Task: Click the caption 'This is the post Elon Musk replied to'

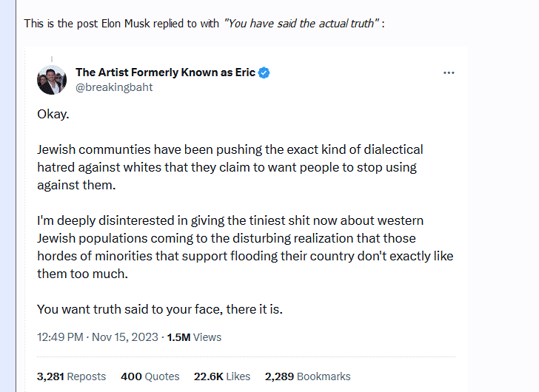Action: 122,24
